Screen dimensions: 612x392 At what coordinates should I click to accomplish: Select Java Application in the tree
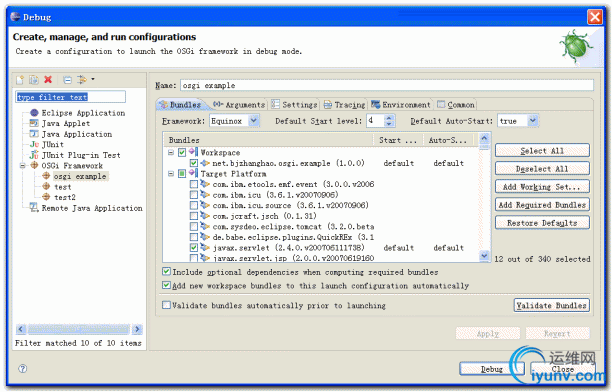click(x=76, y=134)
